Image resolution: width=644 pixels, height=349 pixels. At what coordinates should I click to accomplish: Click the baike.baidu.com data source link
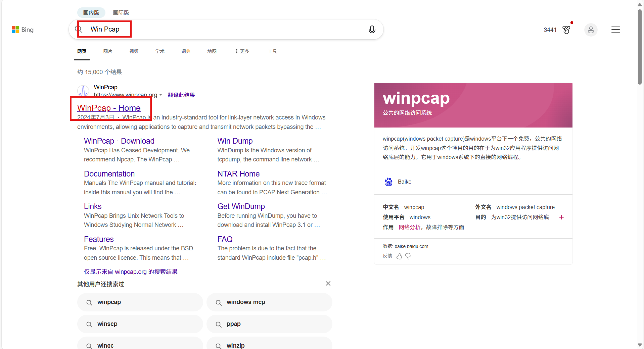click(411, 246)
